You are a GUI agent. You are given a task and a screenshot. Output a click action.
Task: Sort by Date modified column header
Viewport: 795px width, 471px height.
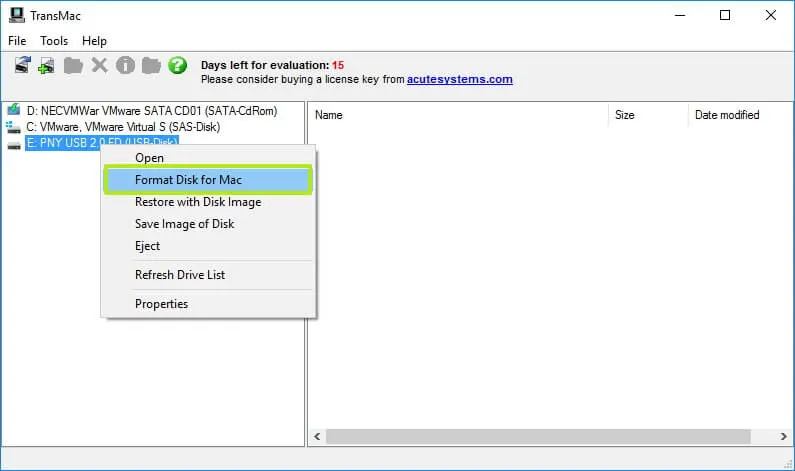coord(740,115)
